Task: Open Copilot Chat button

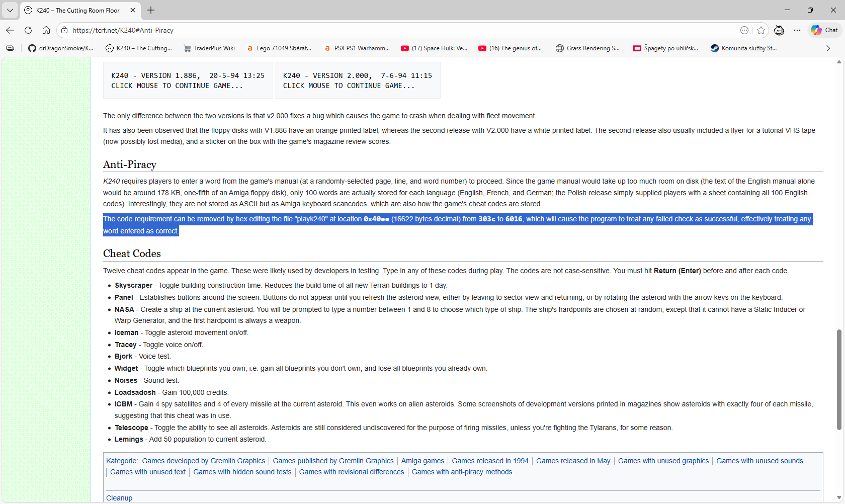Action: (824, 30)
